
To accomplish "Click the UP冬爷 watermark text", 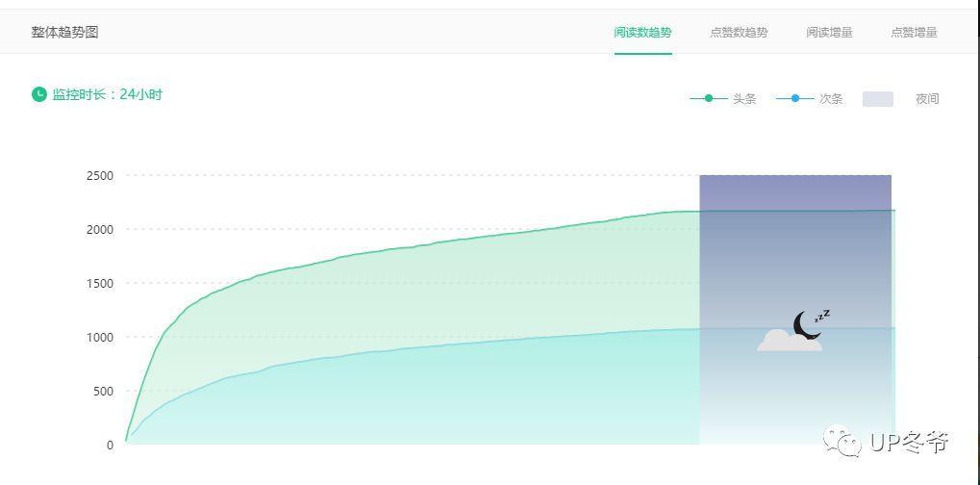I will tap(909, 442).
